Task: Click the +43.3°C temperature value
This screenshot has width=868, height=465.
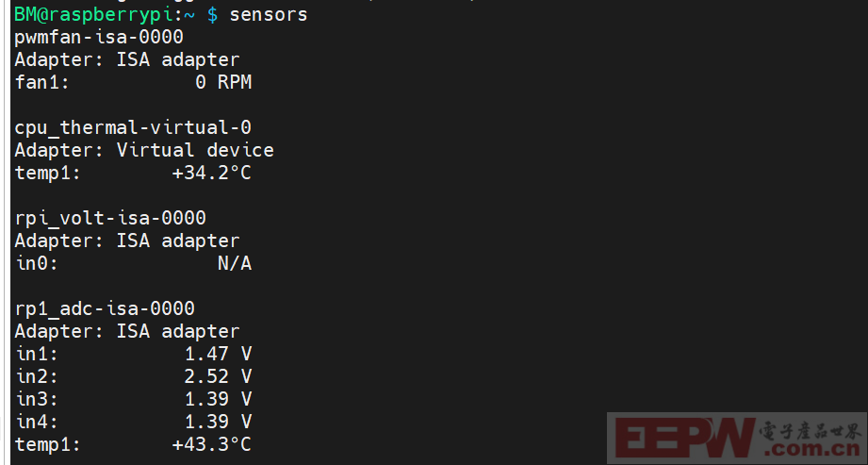Action: point(211,444)
